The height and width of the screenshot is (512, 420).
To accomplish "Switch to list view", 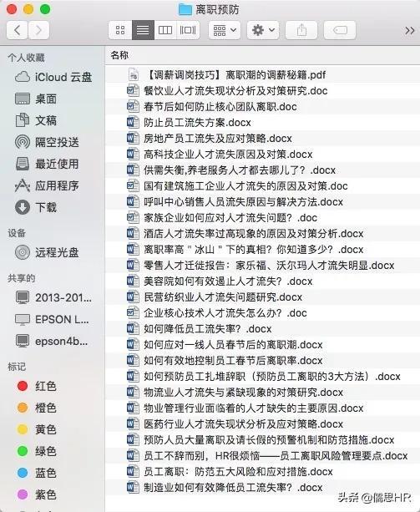I will pyautogui.click(x=143, y=30).
